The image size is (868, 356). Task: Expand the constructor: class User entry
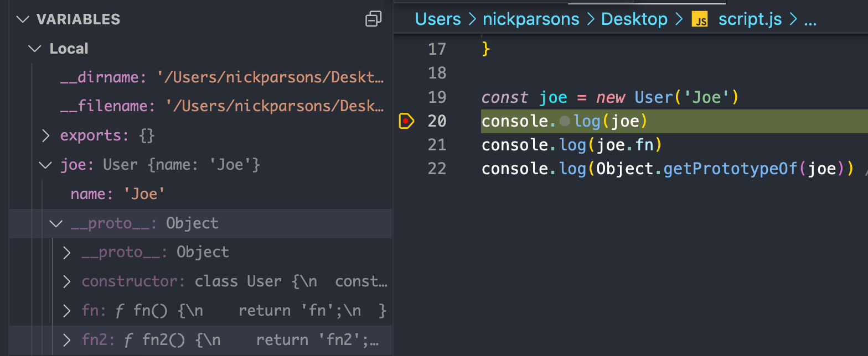[x=67, y=281]
